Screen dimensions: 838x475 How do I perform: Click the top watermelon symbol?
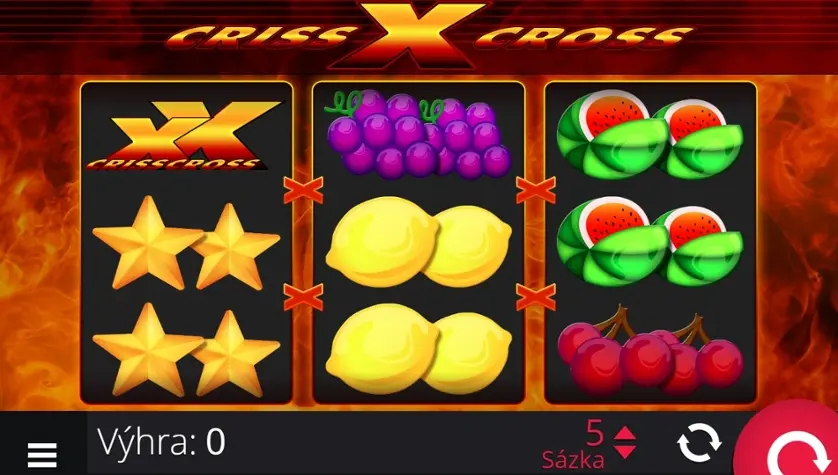point(650,134)
